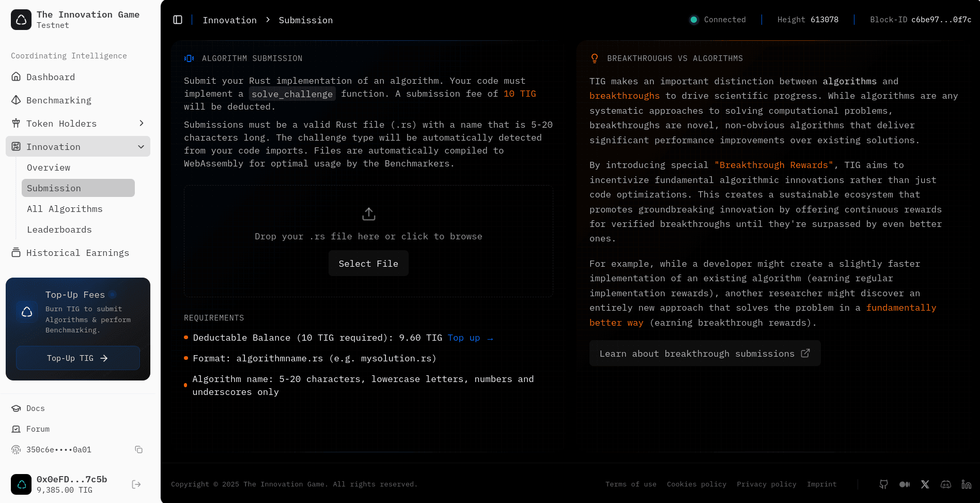Viewport: 980px width, 503px height.
Task: Click the upload icon in drop zone
Action: (368, 214)
